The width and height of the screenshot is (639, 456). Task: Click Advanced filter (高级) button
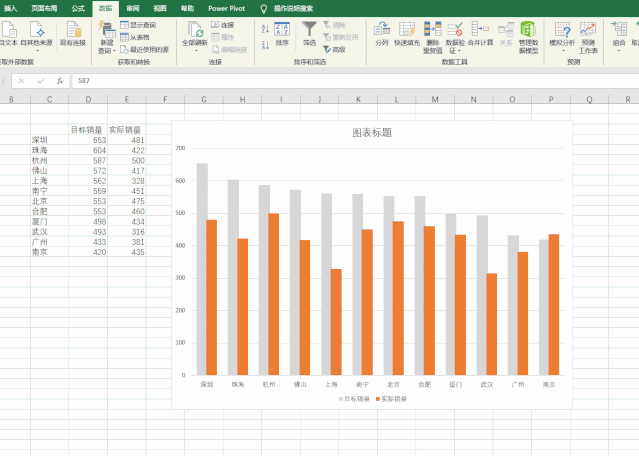(x=337, y=49)
